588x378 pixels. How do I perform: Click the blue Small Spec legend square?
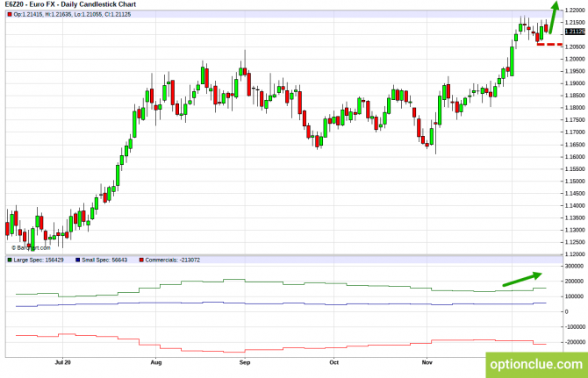coord(77,260)
